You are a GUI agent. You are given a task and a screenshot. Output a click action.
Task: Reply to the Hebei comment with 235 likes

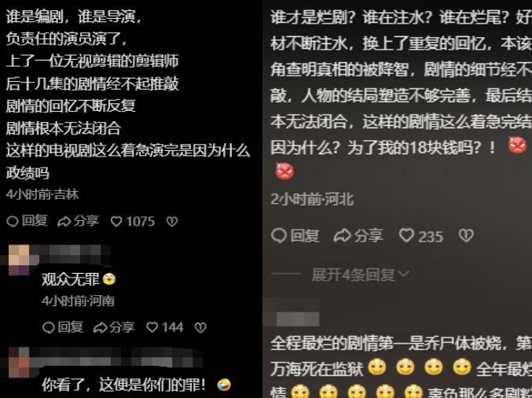pos(295,236)
